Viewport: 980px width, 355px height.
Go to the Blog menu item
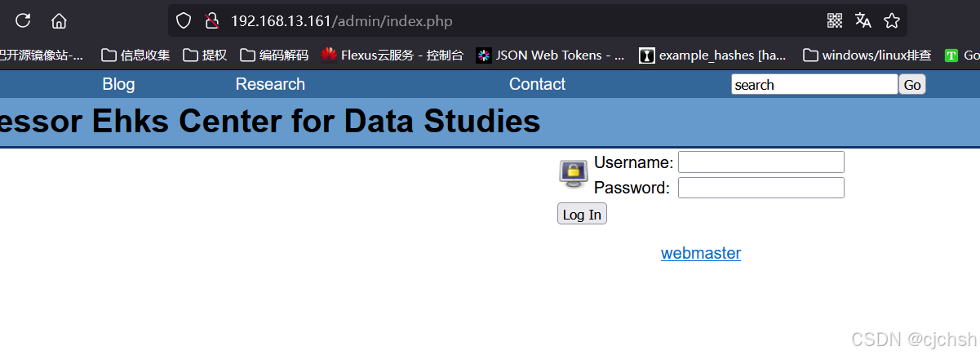pos(118,84)
